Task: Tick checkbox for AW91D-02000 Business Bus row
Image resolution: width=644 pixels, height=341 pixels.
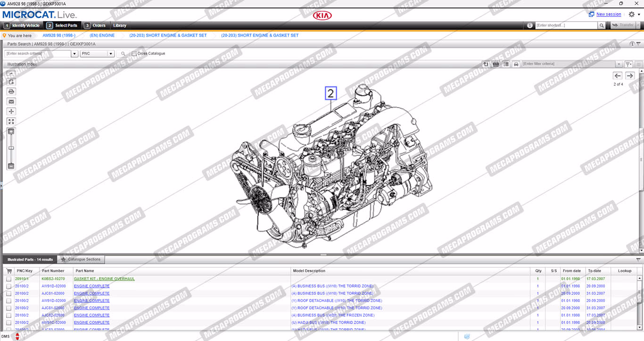Action: pos(9,286)
